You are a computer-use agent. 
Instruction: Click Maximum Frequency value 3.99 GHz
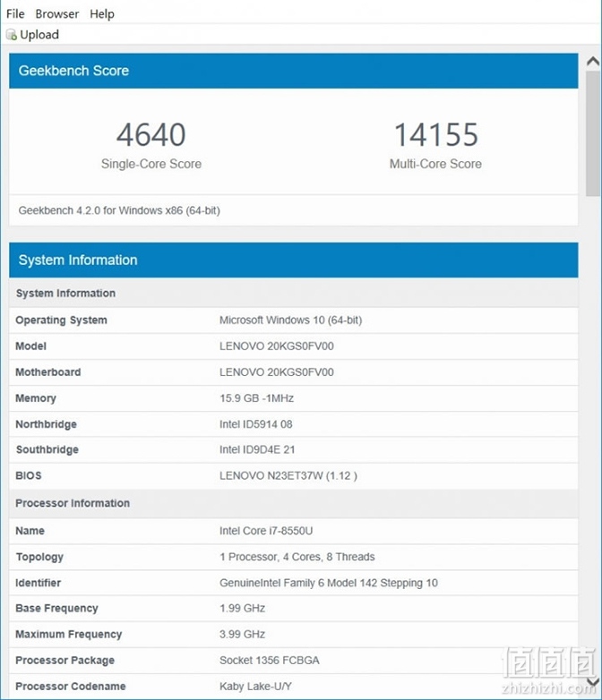coord(242,634)
